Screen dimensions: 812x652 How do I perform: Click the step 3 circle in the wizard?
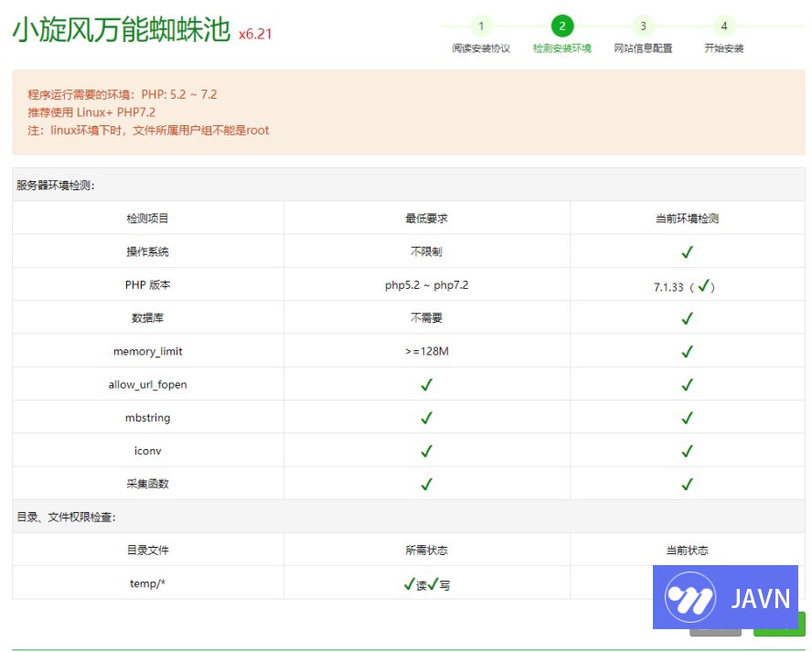643,26
